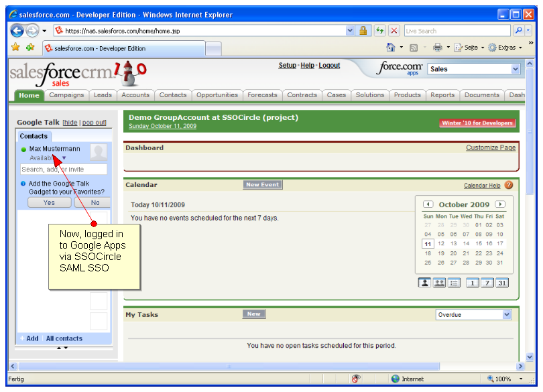Image resolution: width=543 pixels, height=392 pixels.
Task: Click the Setup link
Action: 288,66
